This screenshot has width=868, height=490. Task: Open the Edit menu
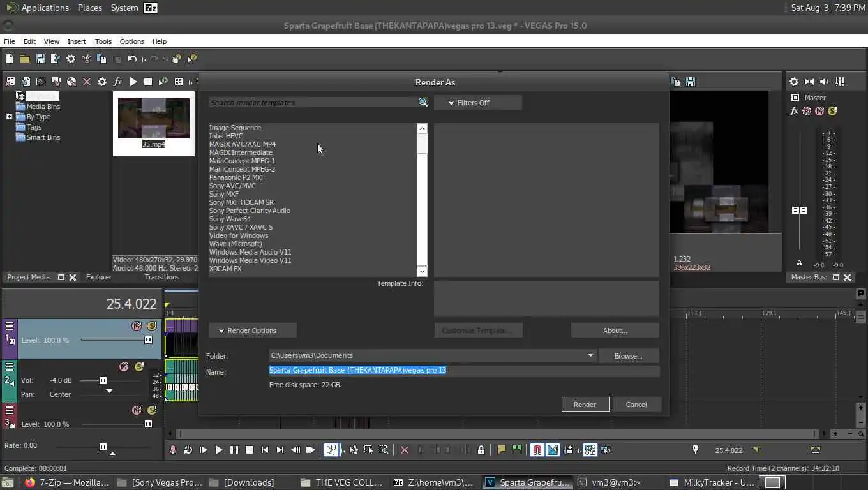29,41
